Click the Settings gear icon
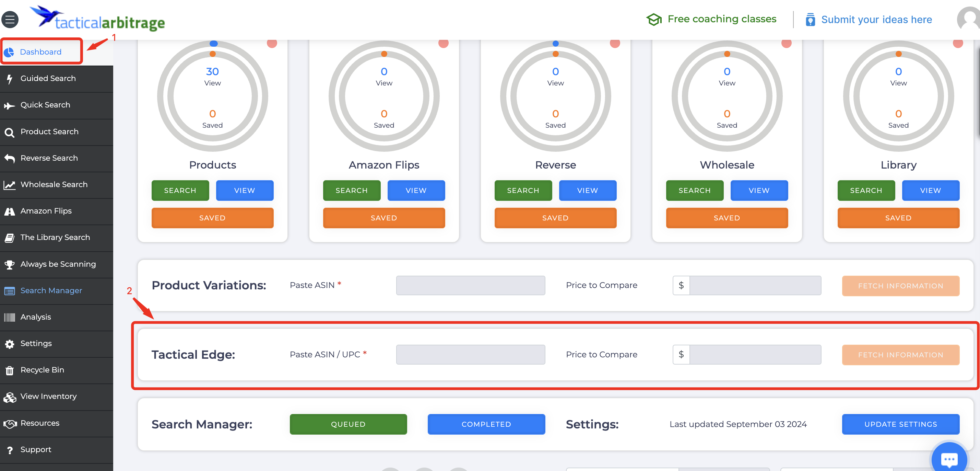980x471 pixels. pos(10,344)
